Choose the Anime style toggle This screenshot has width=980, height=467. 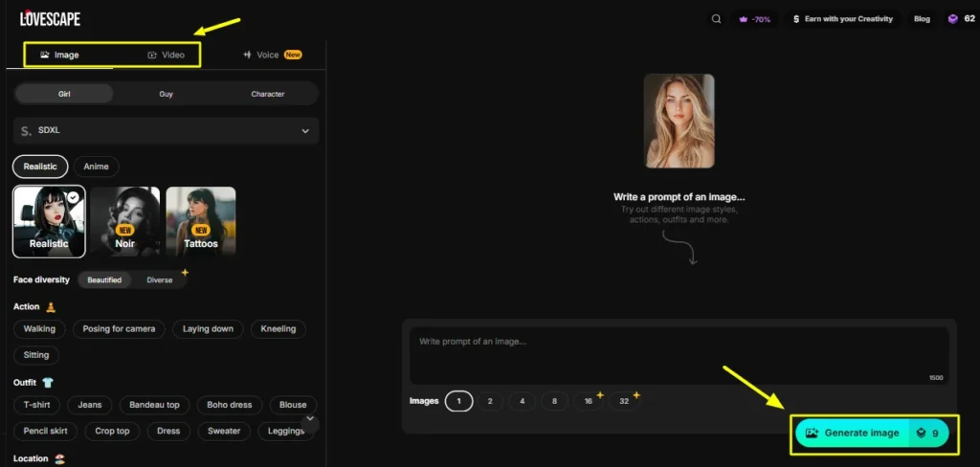coord(97,167)
